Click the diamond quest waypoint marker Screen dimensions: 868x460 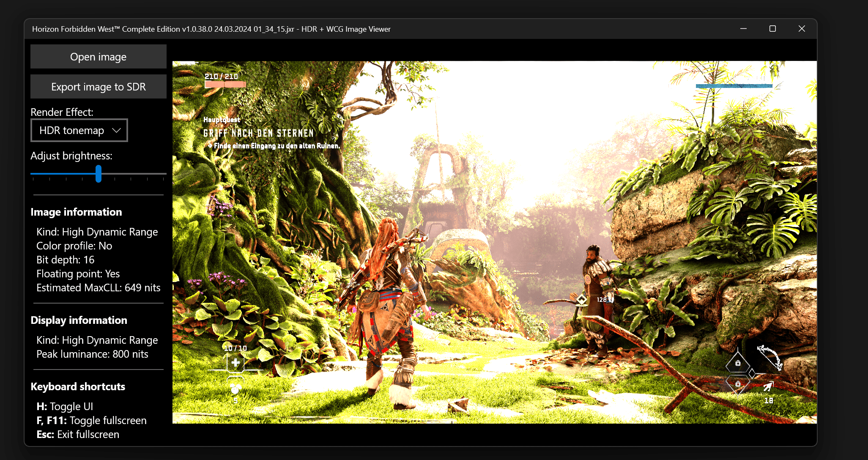tap(582, 300)
